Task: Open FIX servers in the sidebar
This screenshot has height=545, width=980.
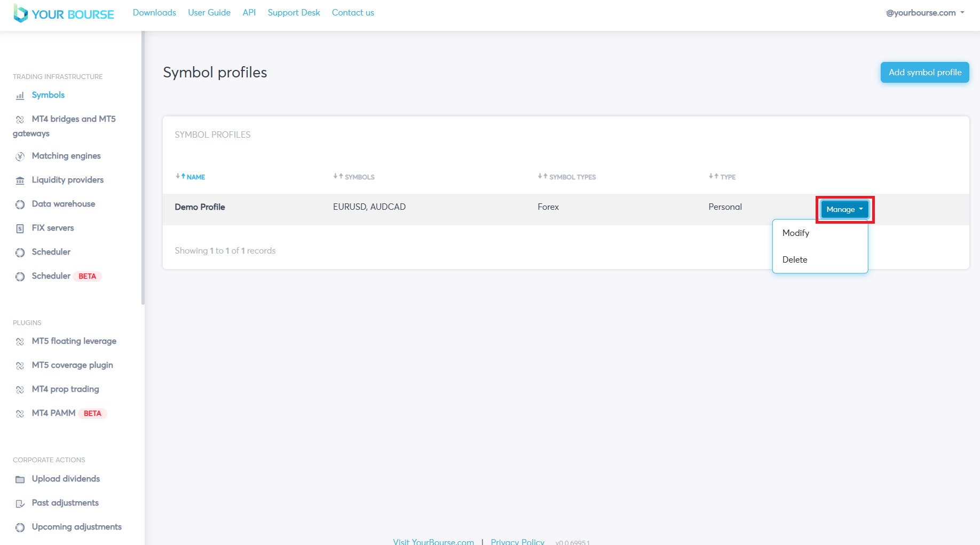Action: 53,228
